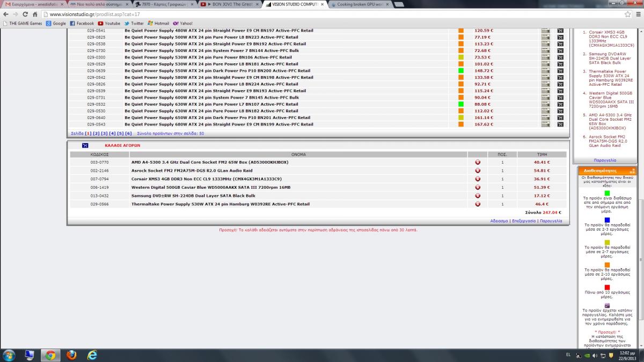Add Be Quiet 680W BN199 to cart
Screen dimensions: 644x362
click(x=560, y=124)
